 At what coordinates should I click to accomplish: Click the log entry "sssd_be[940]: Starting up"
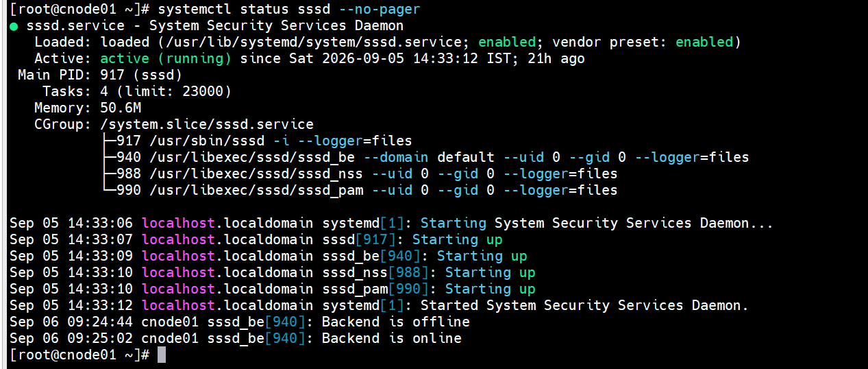click(425, 256)
